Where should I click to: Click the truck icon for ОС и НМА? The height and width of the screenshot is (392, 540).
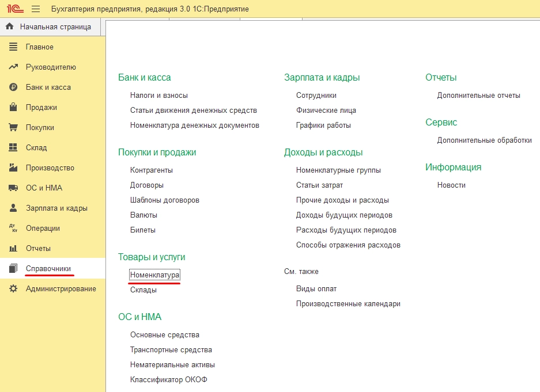(13, 188)
